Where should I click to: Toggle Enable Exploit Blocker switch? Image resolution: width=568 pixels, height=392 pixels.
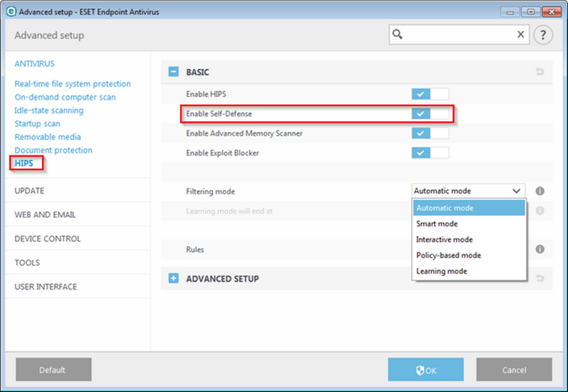[x=430, y=153]
